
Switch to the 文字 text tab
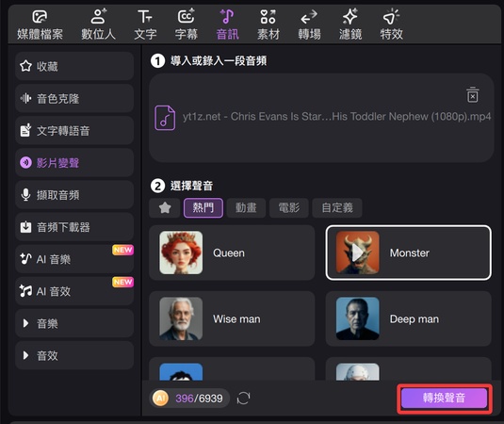tap(145, 25)
